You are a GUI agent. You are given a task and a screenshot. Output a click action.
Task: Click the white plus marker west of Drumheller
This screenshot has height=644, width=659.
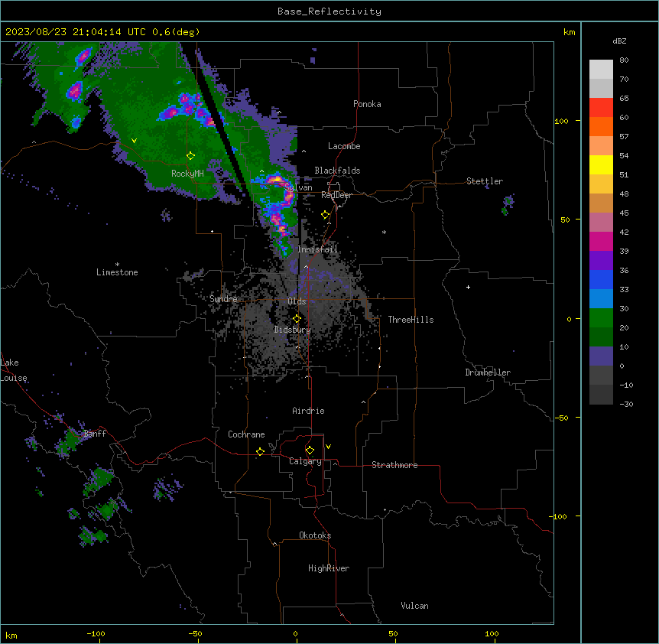click(468, 287)
